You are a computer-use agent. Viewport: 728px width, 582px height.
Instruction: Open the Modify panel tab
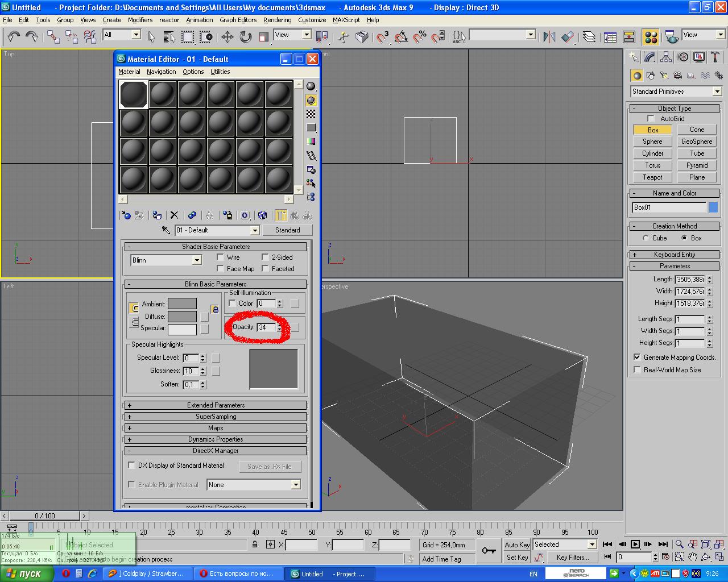650,57
